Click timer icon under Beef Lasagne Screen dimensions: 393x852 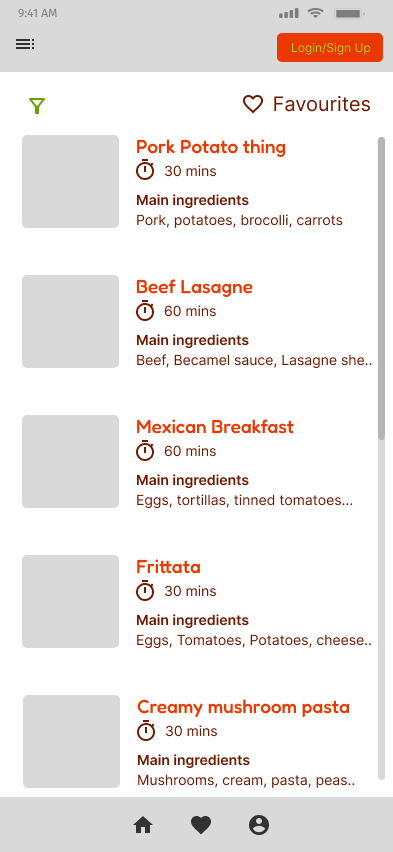145,310
